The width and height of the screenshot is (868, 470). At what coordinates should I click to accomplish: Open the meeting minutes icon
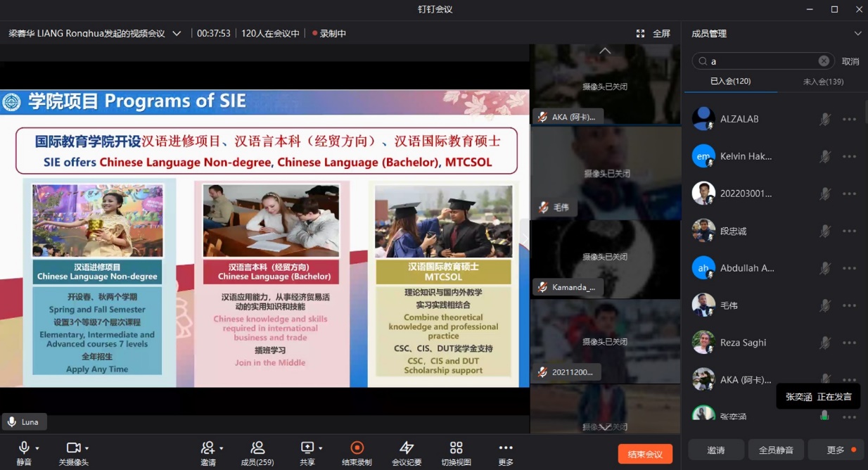tap(407, 448)
